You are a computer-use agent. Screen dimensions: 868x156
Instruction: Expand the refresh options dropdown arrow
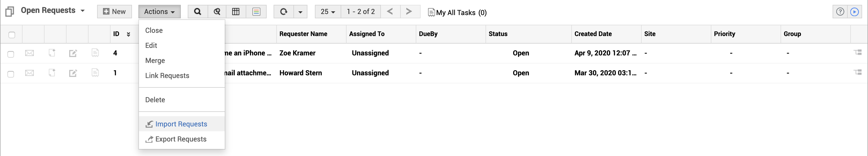300,12
